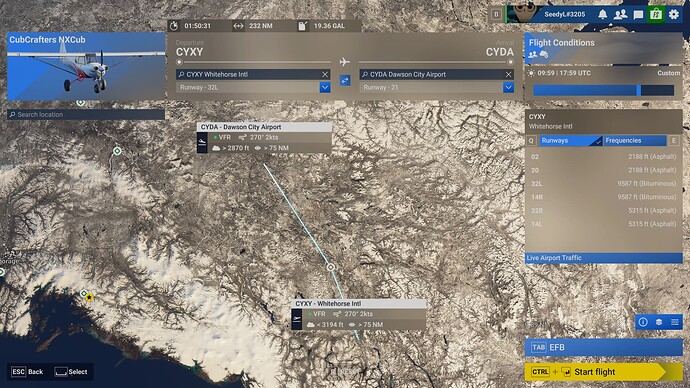Swap departure and arrival airports
Screen dimensions: 690x388
click(345, 81)
